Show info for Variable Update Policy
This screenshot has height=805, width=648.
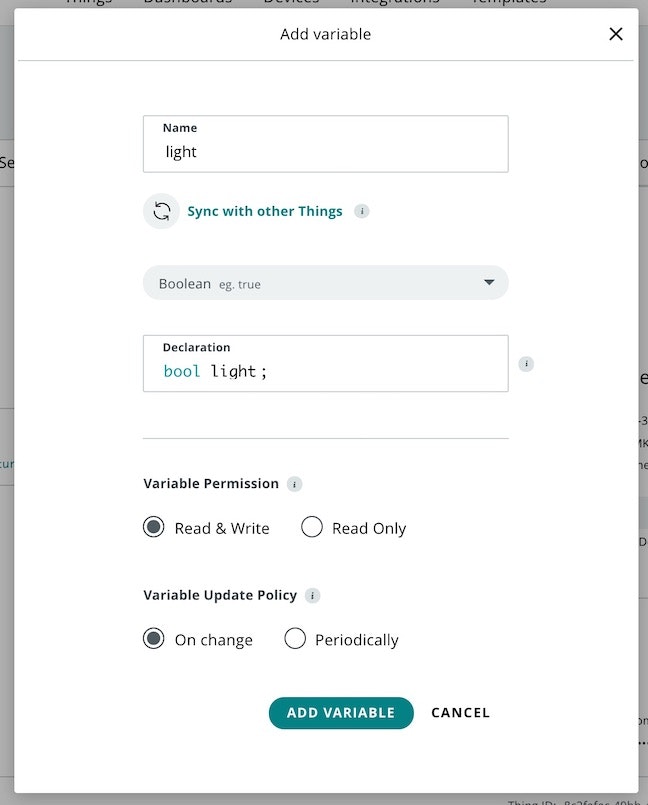(x=312, y=596)
